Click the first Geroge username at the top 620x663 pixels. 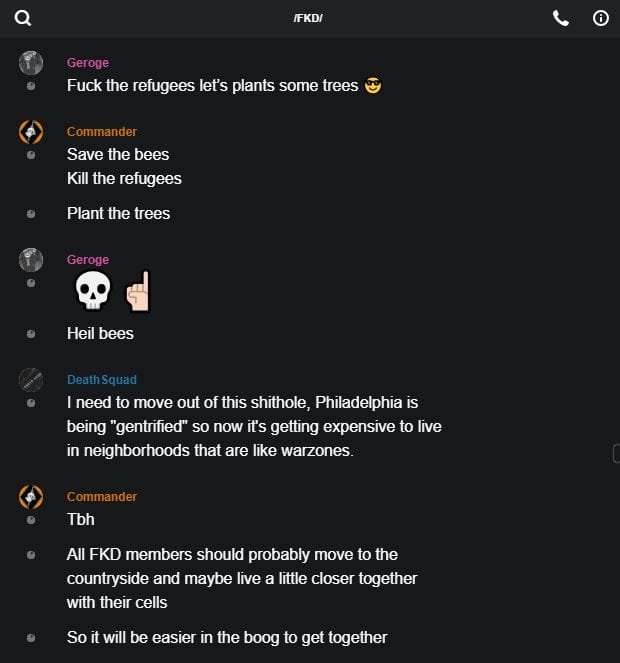88,63
